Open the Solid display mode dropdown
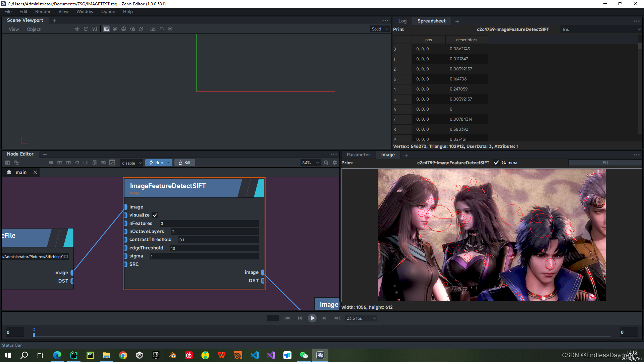The image size is (644, 362). coord(379,29)
